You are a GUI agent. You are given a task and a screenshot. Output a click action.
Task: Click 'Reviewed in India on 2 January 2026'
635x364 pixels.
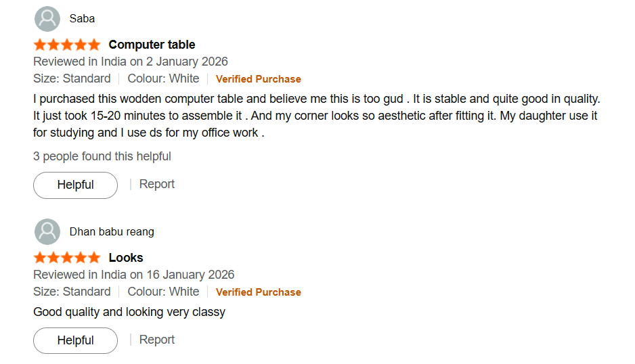[131, 62]
